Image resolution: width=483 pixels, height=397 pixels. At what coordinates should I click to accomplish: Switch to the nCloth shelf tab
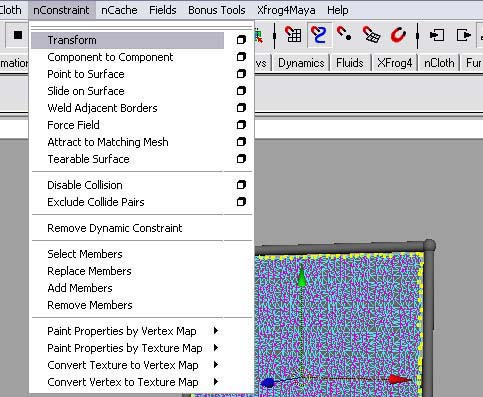439,63
